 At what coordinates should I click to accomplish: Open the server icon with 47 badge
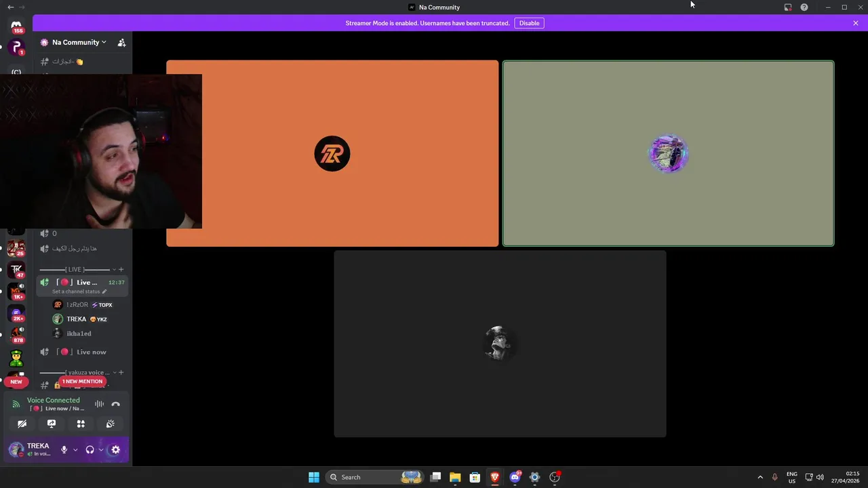point(16,270)
